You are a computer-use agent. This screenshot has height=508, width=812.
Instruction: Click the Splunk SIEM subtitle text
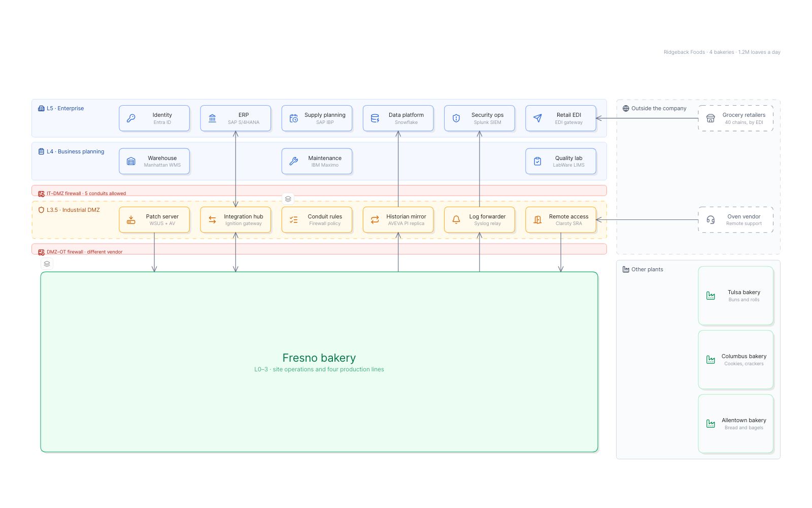point(487,122)
